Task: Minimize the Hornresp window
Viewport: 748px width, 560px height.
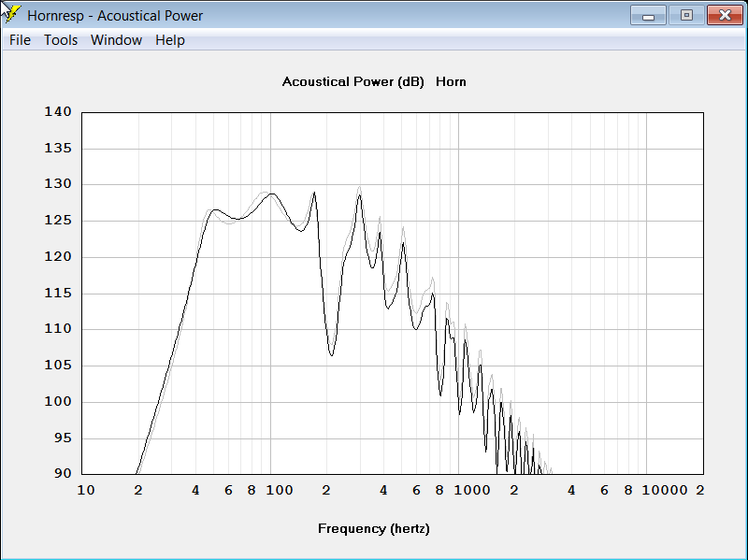Action: click(648, 15)
